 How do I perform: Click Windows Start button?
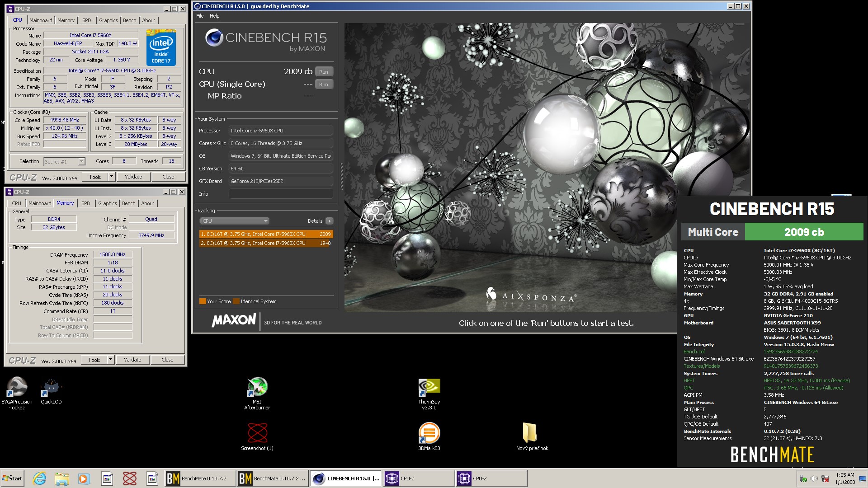[12, 478]
